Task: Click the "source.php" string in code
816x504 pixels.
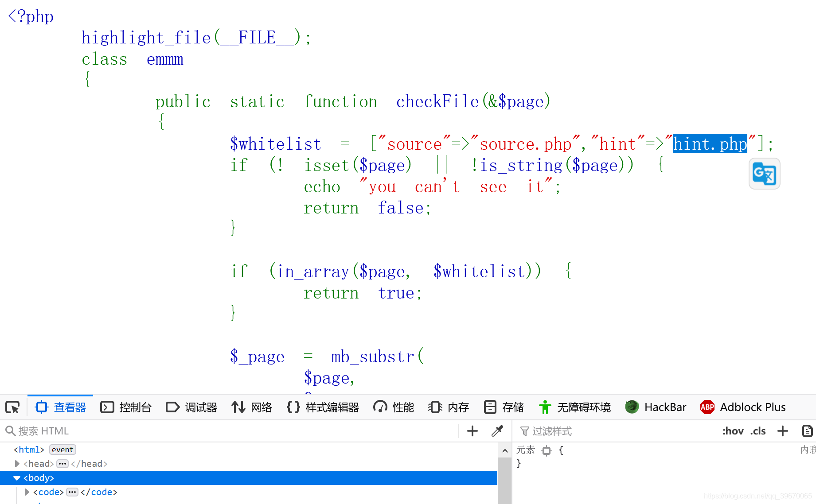Action: tap(525, 144)
